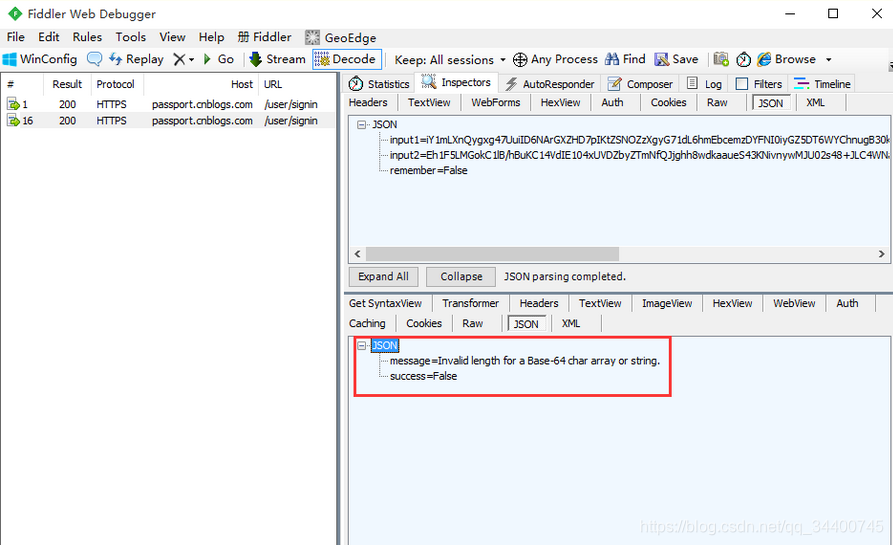Open the Get SyntaxView tab
Viewport: 893px width, 545px height.
tap(386, 304)
